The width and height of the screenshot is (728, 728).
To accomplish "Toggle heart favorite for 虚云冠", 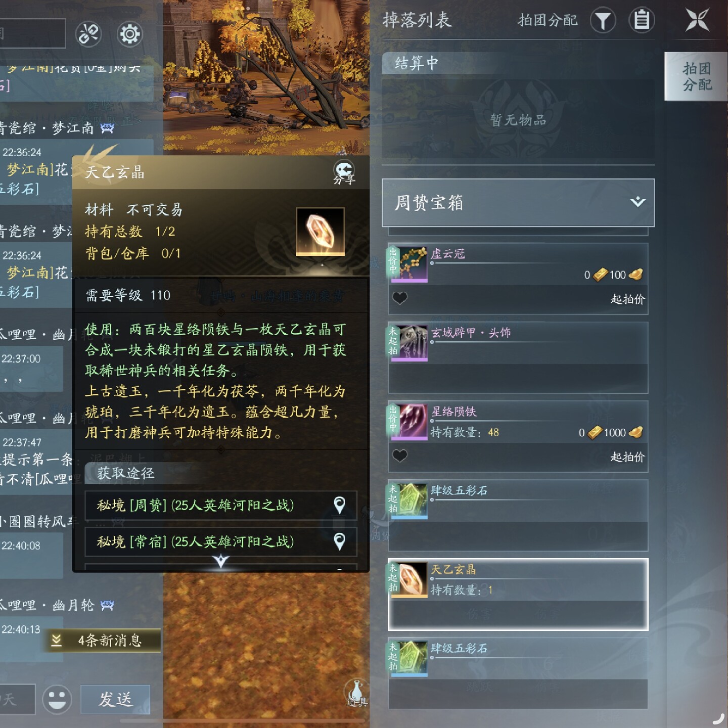I will coord(399,298).
